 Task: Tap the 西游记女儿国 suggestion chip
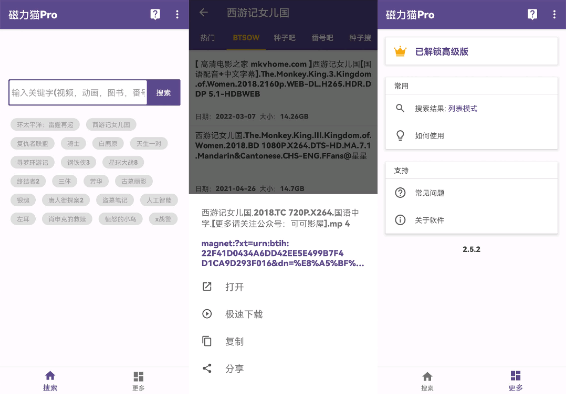pos(111,124)
